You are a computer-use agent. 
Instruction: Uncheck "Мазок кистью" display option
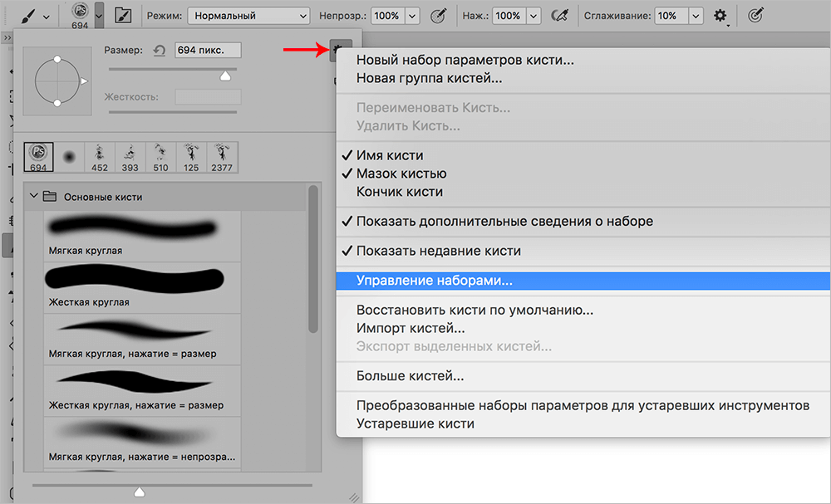point(401,174)
